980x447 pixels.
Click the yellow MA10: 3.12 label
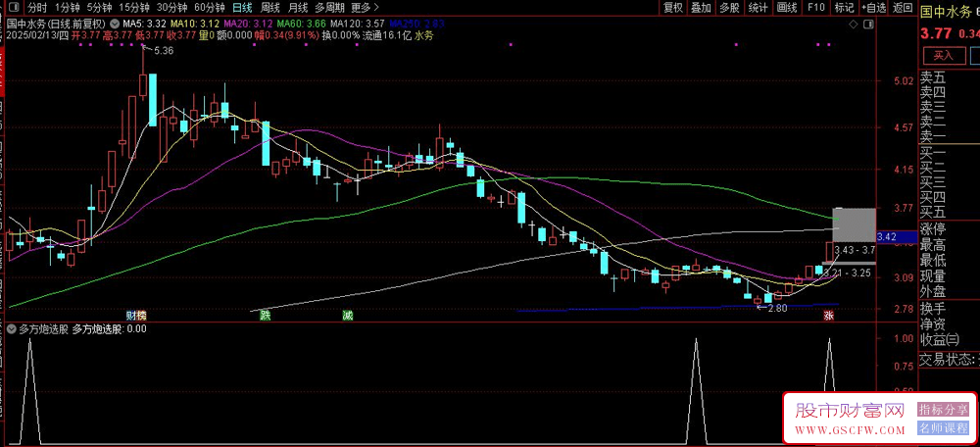196,25
